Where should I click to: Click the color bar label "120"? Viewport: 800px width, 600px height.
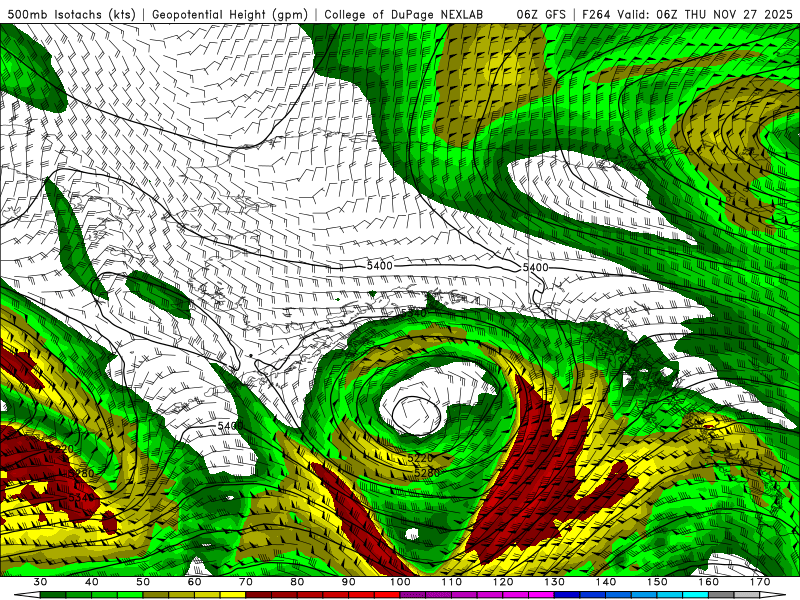point(503,582)
